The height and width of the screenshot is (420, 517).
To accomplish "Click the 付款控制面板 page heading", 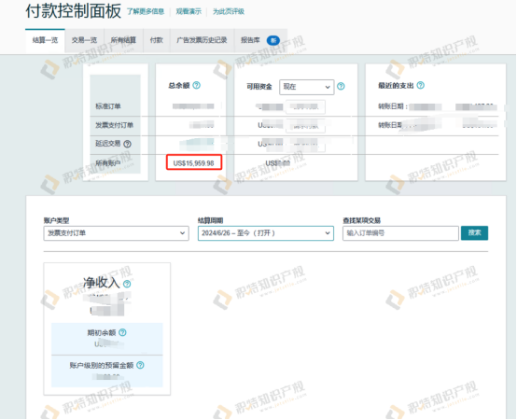I will click(74, 11).
